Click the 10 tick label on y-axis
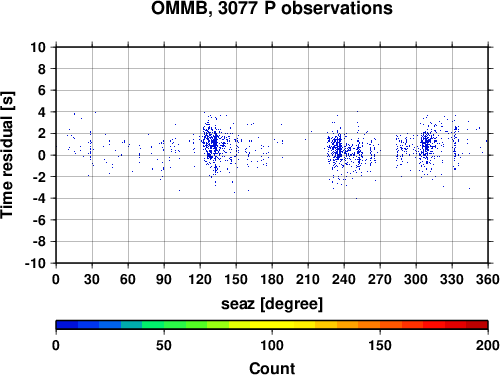500x375 pixels. (38, 47)
